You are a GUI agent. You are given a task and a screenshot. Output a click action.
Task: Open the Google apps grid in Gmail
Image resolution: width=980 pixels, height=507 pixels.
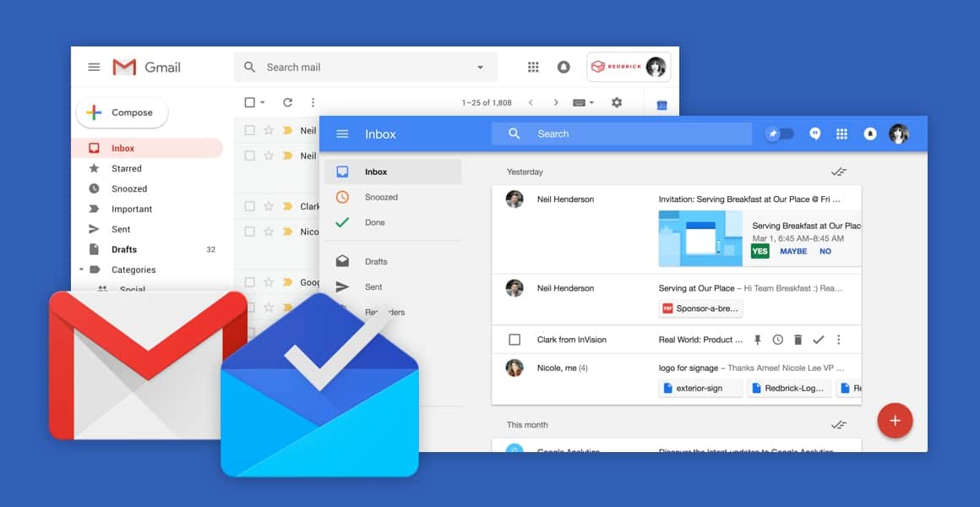click(533, 68)
